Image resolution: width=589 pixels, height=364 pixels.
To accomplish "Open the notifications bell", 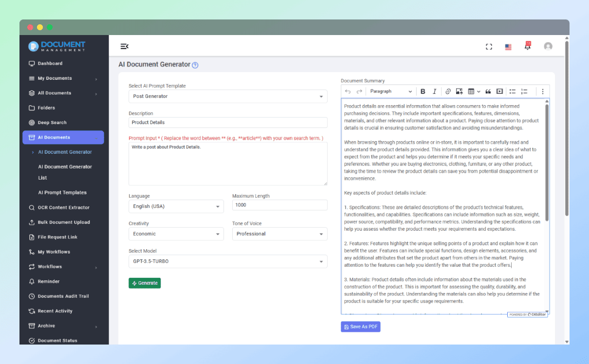I will coord(527,46).
